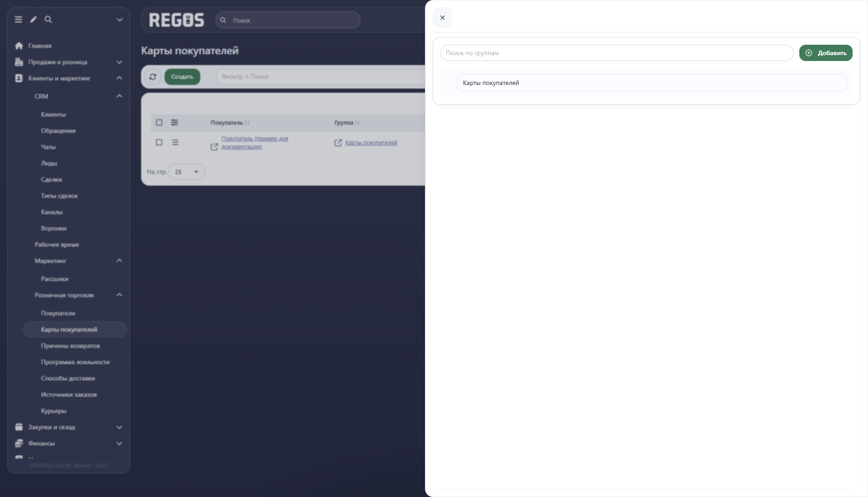Image resolution: width=868 pixels, height=497 pixels.
Task: Click the refresh icon beside Создать
Action: click(153, 77)
